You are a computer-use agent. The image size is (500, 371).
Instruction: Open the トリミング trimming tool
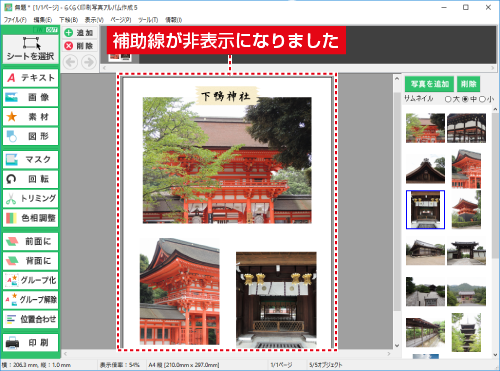click(30, 198)
